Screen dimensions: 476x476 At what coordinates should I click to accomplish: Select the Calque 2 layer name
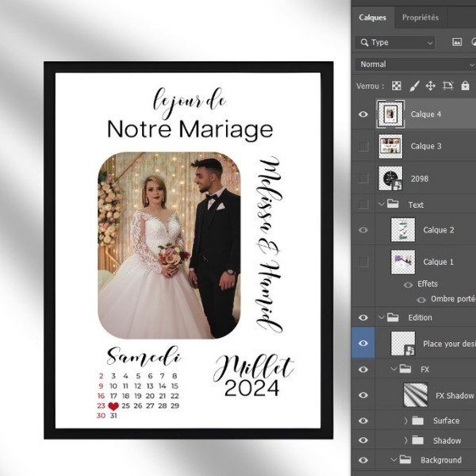438,230
